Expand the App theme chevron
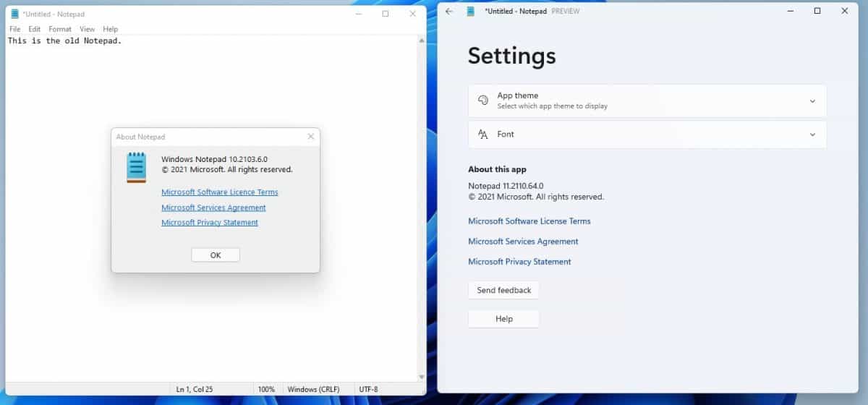The image size is (868, 405). tap(812, 101)
